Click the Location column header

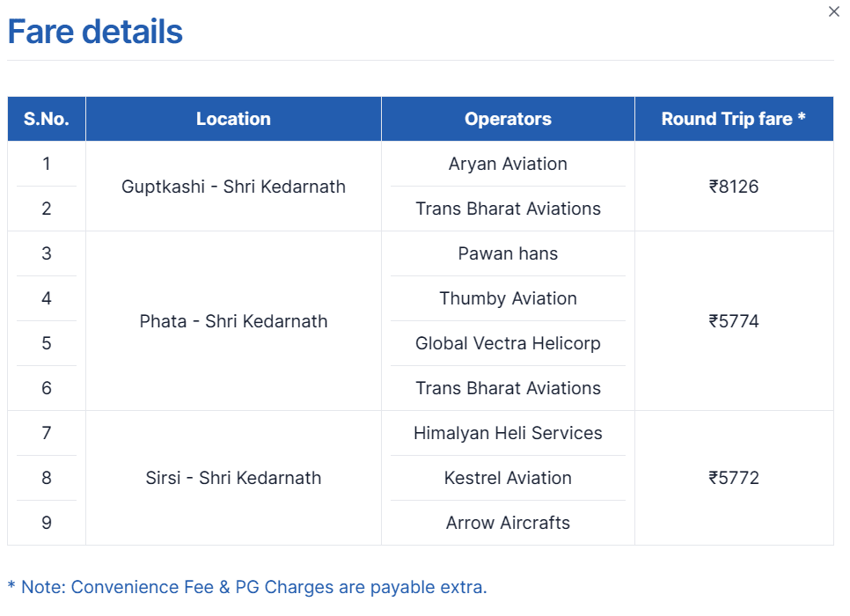(x=232, y=118)
